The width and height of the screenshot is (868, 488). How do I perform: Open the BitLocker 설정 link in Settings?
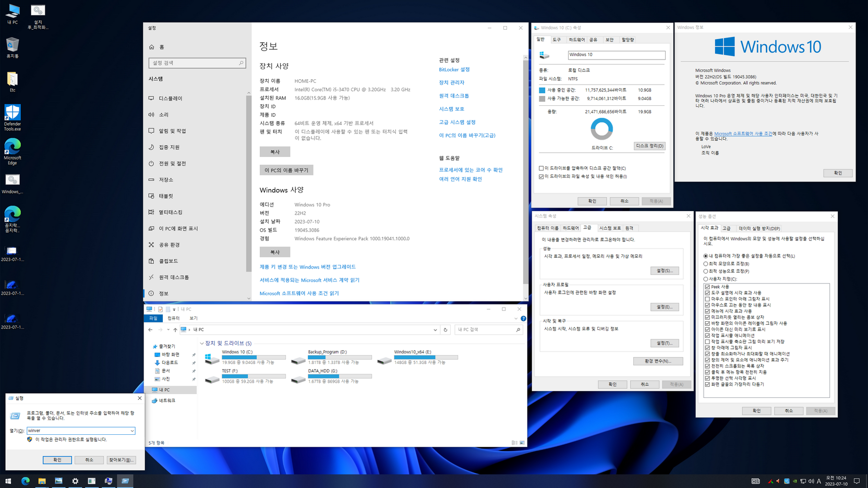(454, 69)
